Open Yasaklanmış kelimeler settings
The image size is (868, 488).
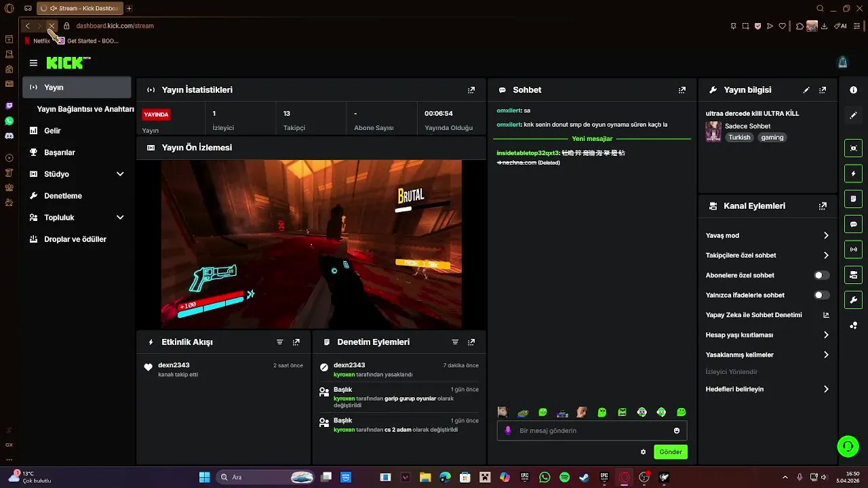pos(767,355)
